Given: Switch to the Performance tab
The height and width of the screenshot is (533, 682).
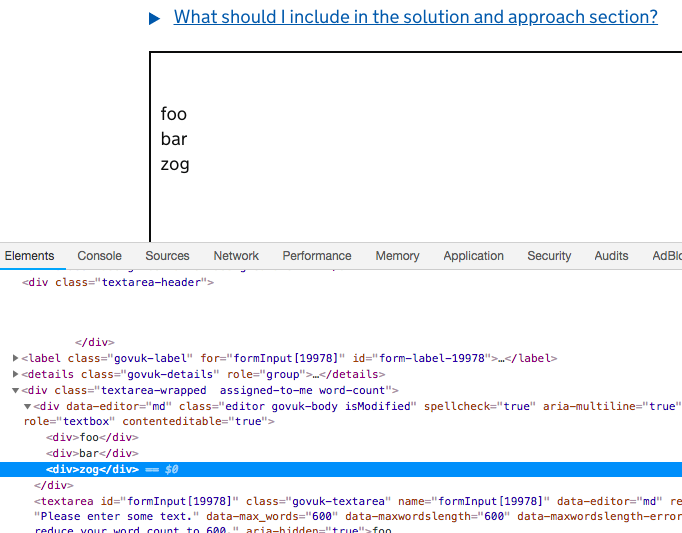Looking at the screenshot, I should click(317, 256).
